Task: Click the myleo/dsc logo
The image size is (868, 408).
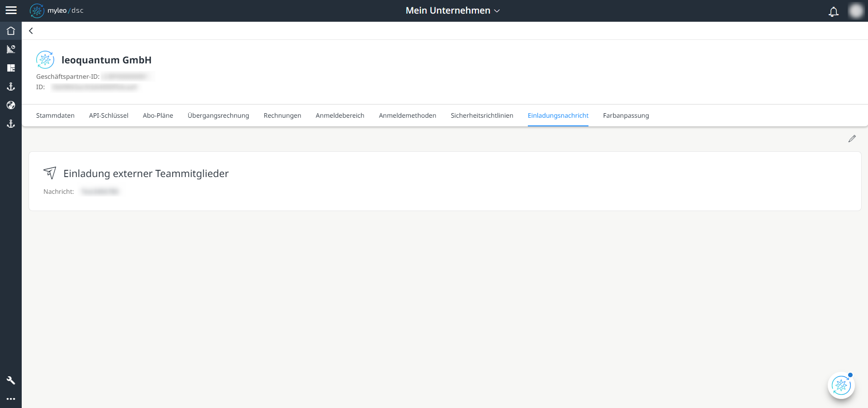Action: click(57, 10)
